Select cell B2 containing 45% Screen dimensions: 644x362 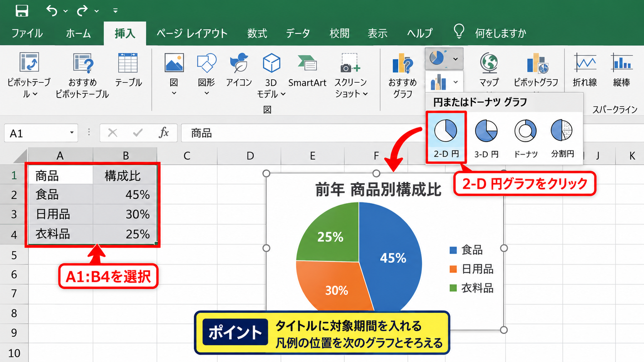coord(125,194)
